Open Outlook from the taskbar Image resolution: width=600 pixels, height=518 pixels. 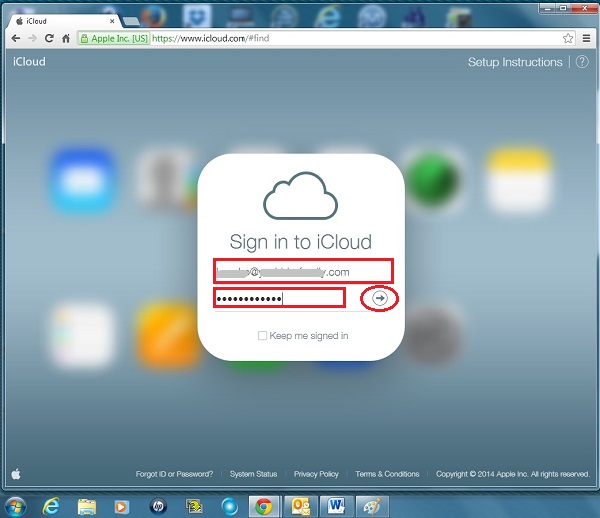[x=301, y=507]
